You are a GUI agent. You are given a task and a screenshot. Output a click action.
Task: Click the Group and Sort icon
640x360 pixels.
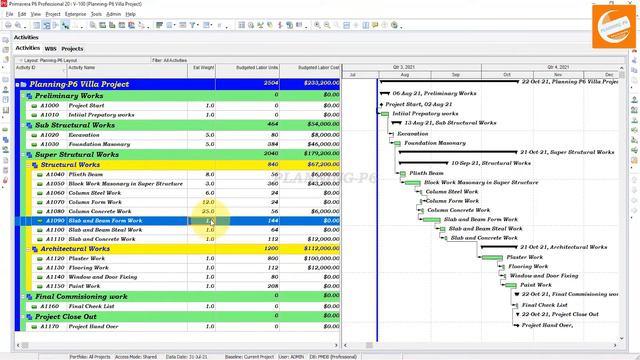(207, 25)
